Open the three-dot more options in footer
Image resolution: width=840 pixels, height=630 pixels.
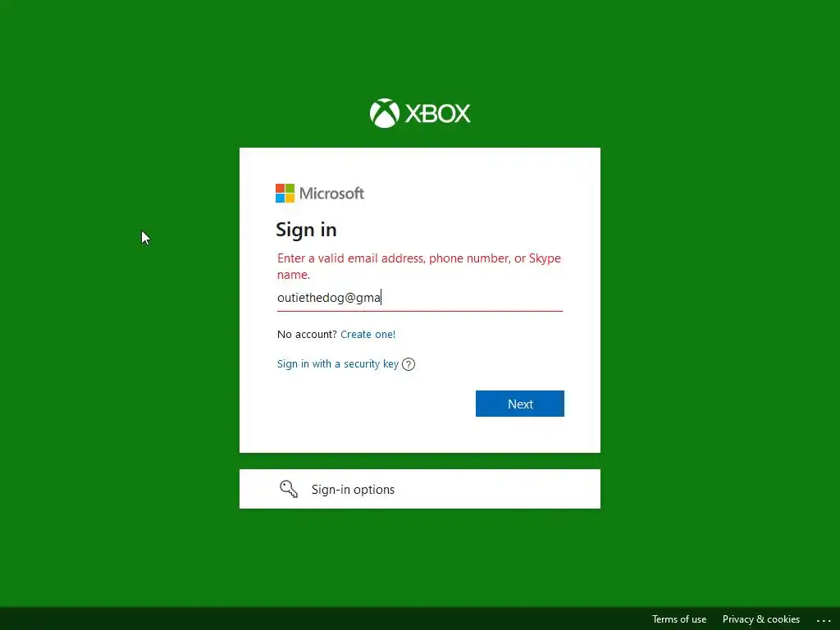[x=824, y=620]
